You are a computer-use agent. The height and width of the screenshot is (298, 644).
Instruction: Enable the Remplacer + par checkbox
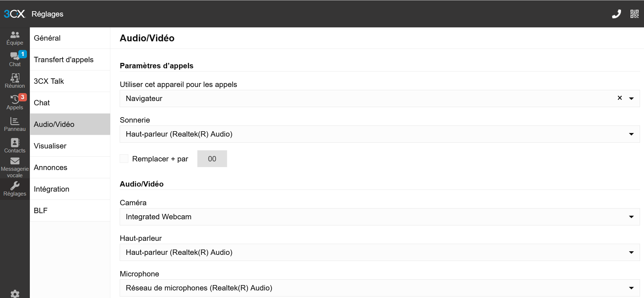tap(124, 159)
